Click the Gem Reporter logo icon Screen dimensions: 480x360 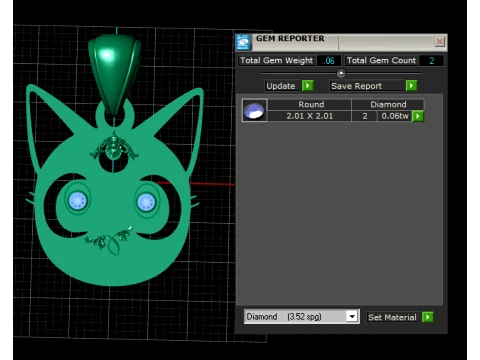(x=243, y=42)
